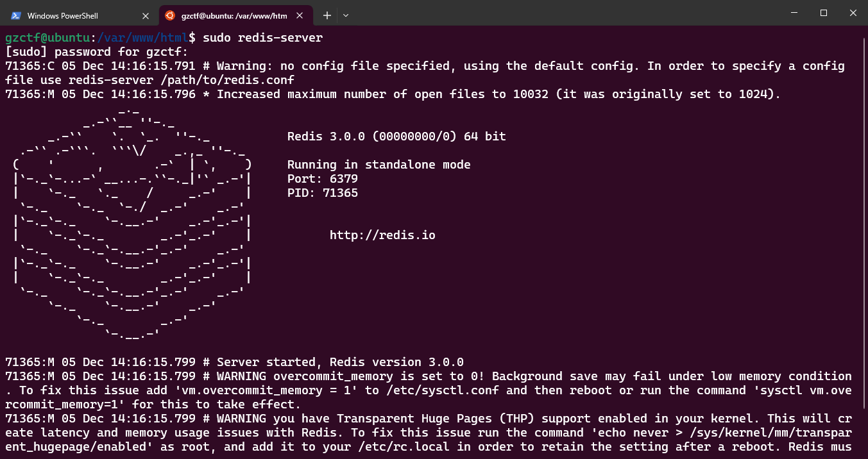Viewport: 868px width, 459px height.
Task: Click the "sudo redis-server" command text
Action: coord(262,38)
